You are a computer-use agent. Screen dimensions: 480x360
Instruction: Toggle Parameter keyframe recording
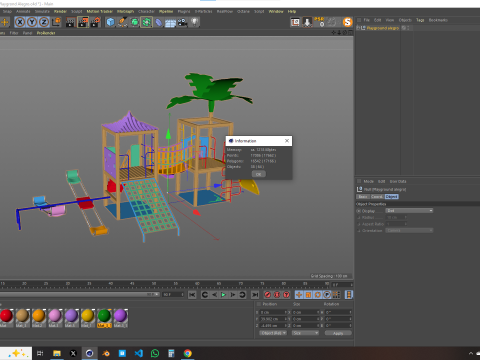click(327, 295)
